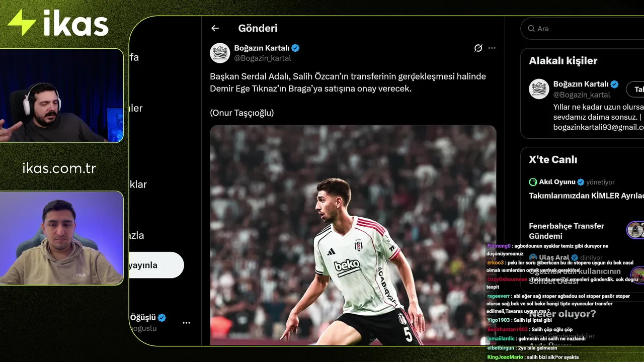The height and width of the screenshot is (362, 644).
Task: Go back using the arrow beside Gönderi
Action: [x=215, y=29]
